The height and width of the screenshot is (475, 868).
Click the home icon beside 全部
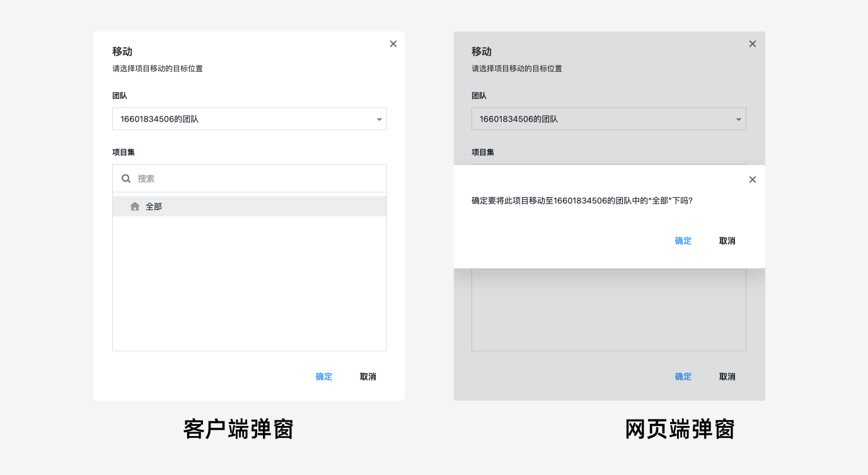[x=135, y=207]
